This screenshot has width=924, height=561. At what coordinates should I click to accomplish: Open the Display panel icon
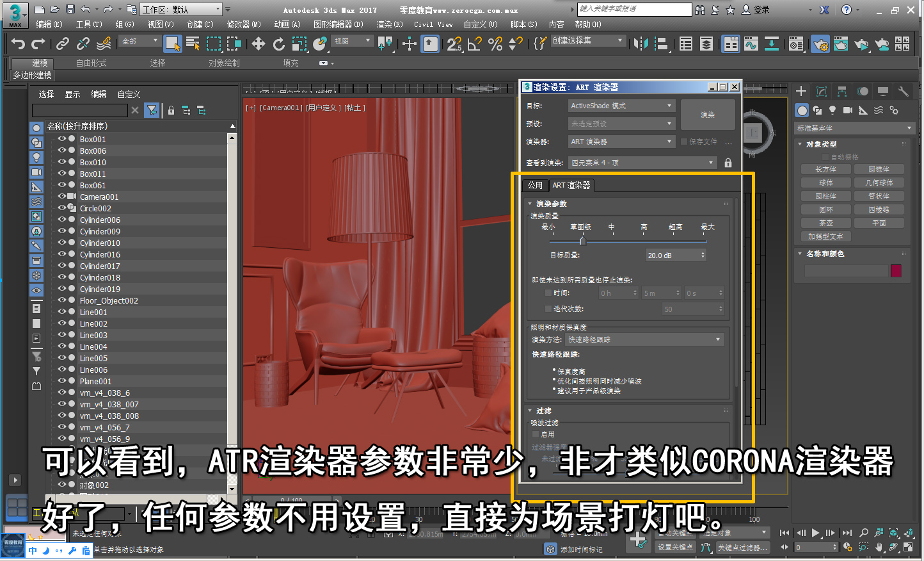pyautogui.click(x=883, y=91)
